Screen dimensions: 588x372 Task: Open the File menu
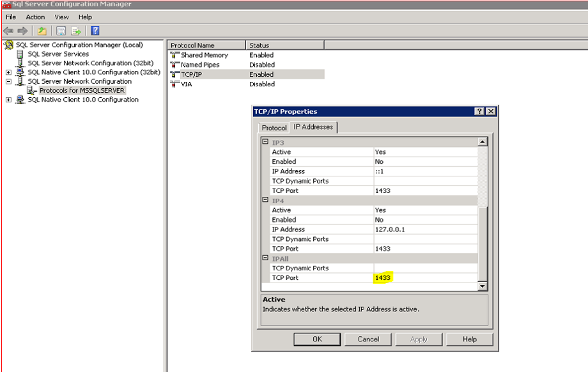11,17
